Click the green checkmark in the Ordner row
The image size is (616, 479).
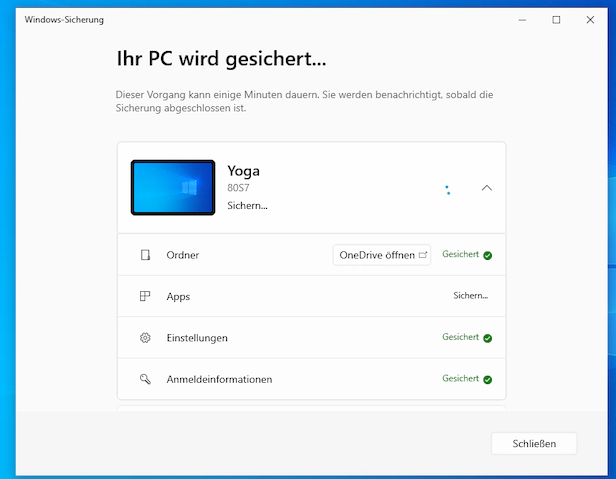coord(488,255)
